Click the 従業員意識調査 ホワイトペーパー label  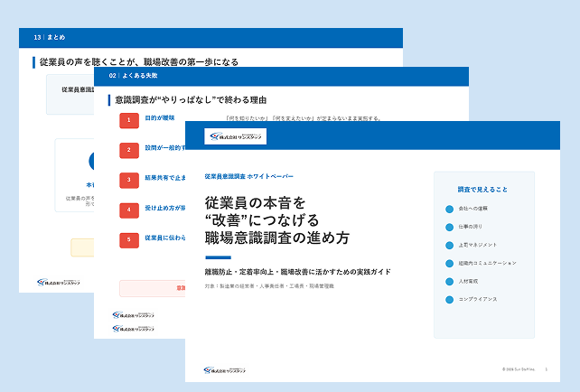[x=249, y=176]
